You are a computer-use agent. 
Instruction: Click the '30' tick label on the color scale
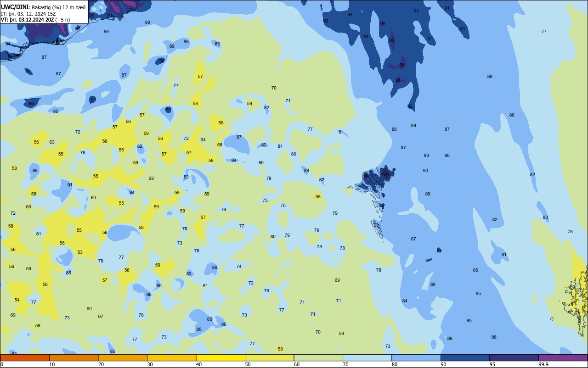coord(150,364)
